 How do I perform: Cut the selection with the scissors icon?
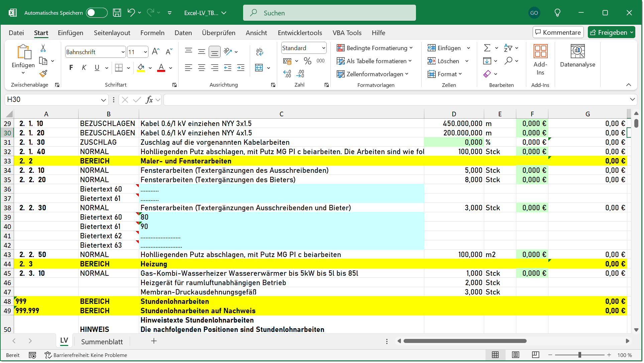43,48
